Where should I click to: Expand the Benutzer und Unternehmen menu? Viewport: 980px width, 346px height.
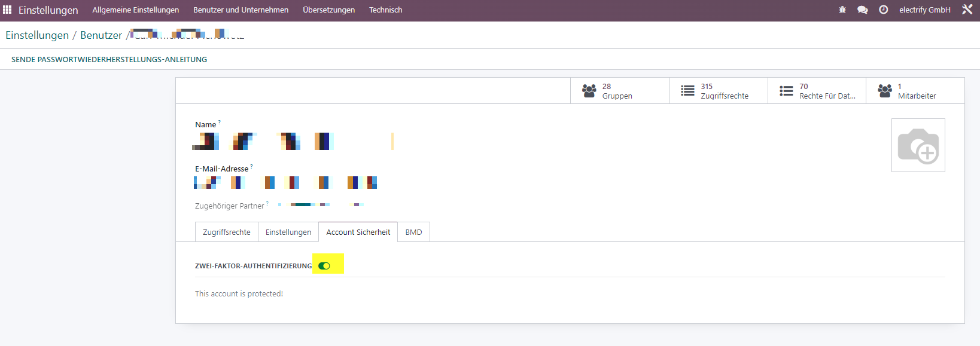coord(241,10)
